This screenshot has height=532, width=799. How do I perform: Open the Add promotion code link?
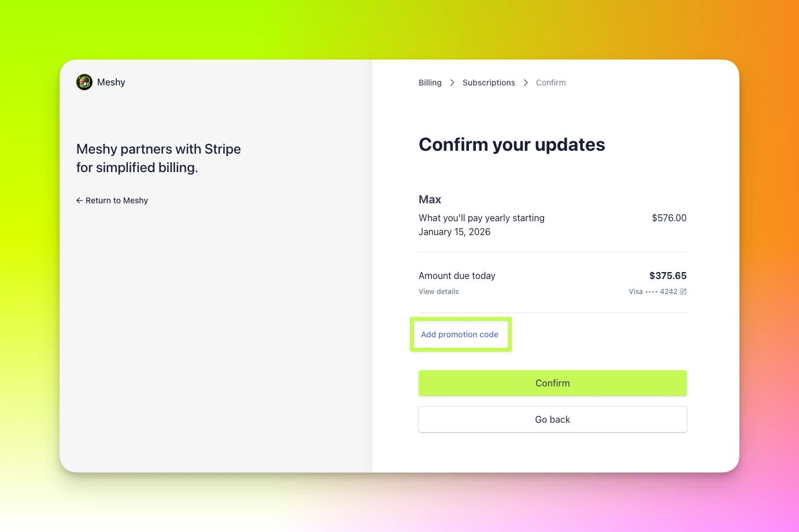click(460, 334)
